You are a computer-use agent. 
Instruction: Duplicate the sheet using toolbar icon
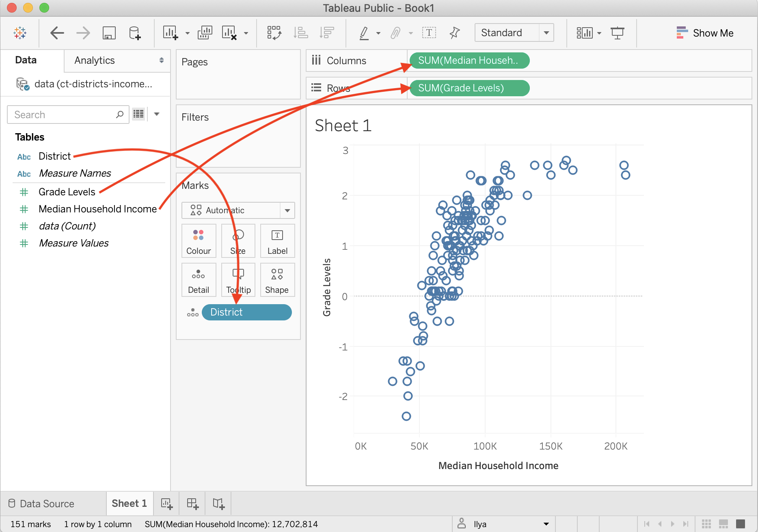click(x=205, y=33)
